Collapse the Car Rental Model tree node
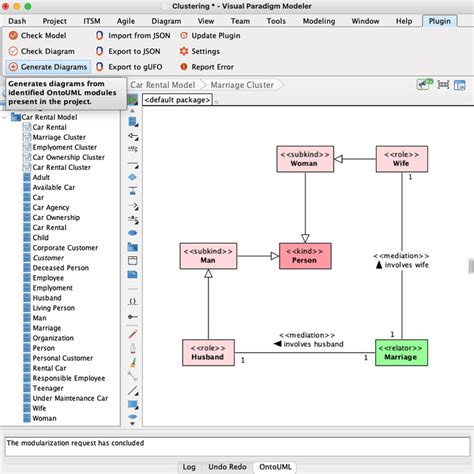This screenshot has width=474, height=474. (x=4, y=117)
